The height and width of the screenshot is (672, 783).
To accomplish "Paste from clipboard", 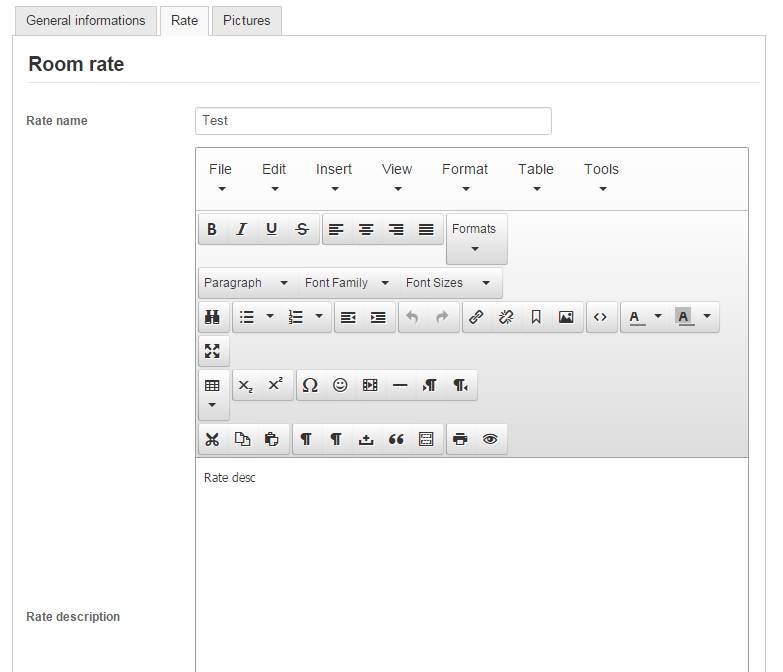I will click(273, 439).
